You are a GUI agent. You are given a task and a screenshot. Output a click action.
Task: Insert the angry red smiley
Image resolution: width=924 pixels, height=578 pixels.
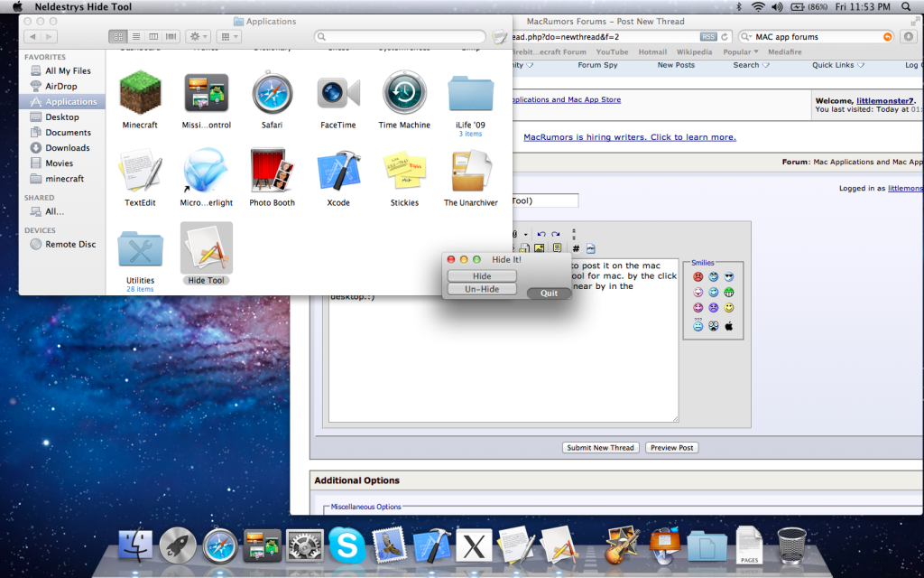(x=698, y=276)
